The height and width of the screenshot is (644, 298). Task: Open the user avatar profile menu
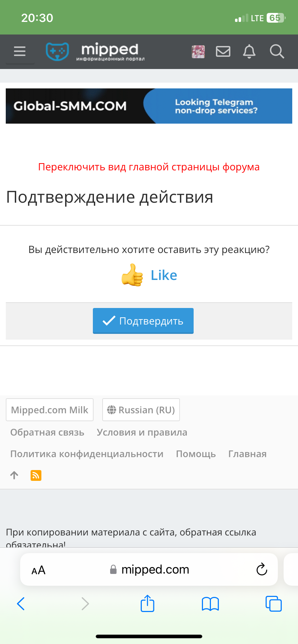click(198, 52)
